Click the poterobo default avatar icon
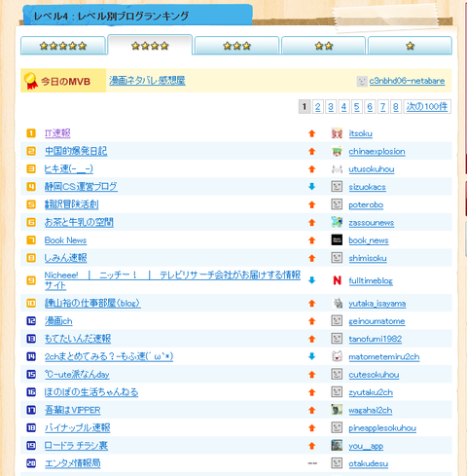467x476 pixels. 337,204
